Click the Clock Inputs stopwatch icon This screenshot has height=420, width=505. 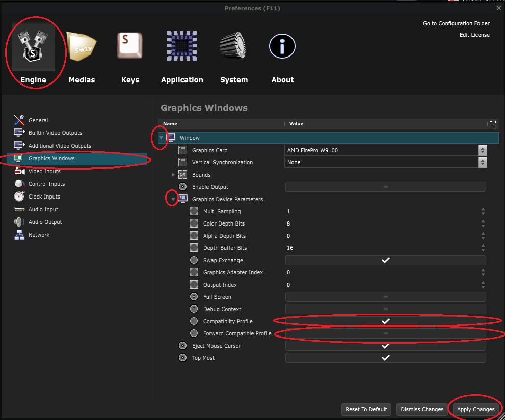[19, 197]
